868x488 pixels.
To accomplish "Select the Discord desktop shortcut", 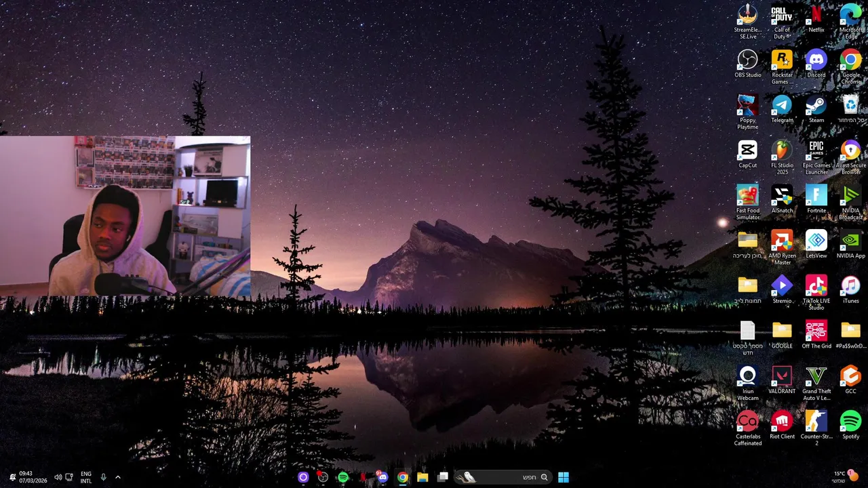I will click(x=816, y=64).
